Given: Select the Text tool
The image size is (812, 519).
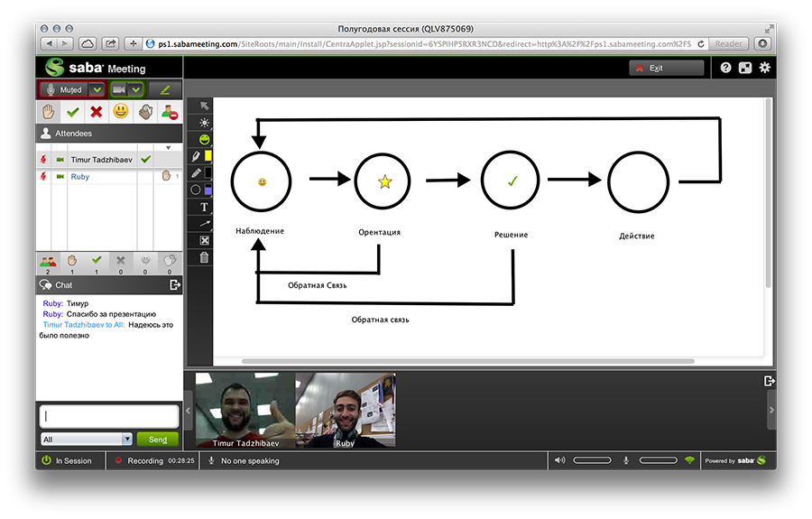Looking at the screenshot, I should [x=204, y=208].
